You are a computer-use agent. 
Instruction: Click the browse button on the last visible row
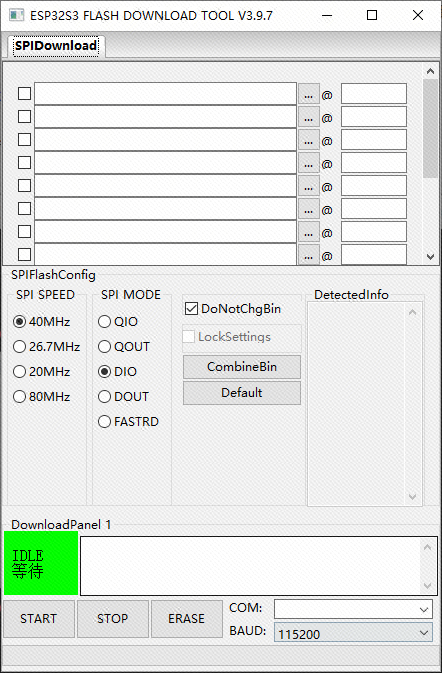pyautogui.click(x=309, y=255)
